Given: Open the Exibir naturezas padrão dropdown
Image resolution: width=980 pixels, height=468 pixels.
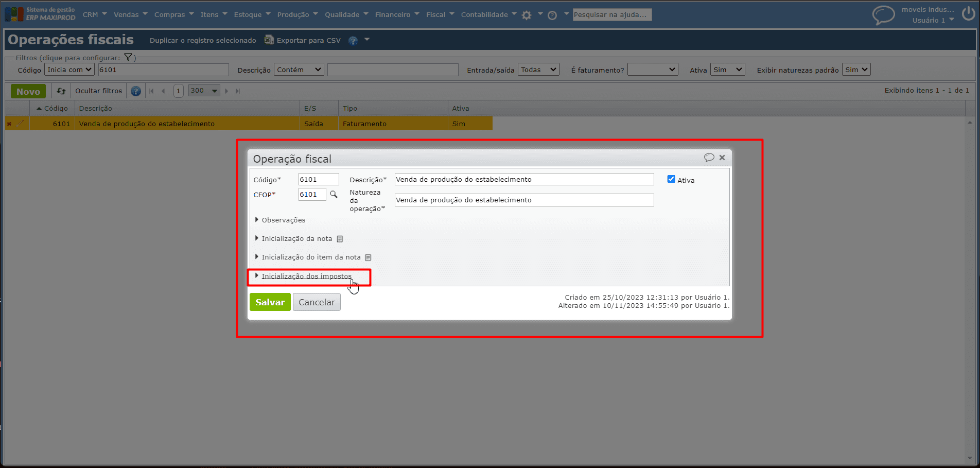Looking at the screenshot, I should (x=856, y=70).
